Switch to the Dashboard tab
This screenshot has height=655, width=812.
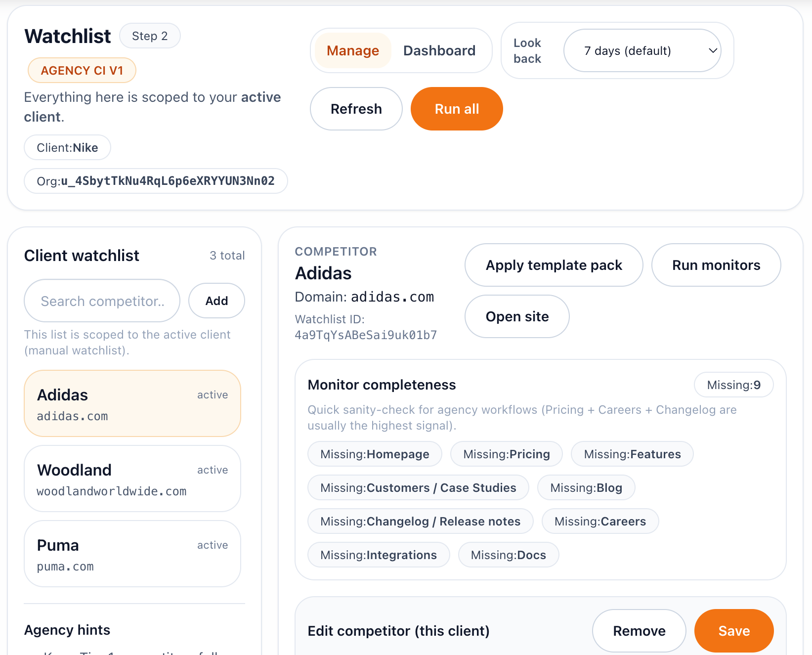[439, 50]
